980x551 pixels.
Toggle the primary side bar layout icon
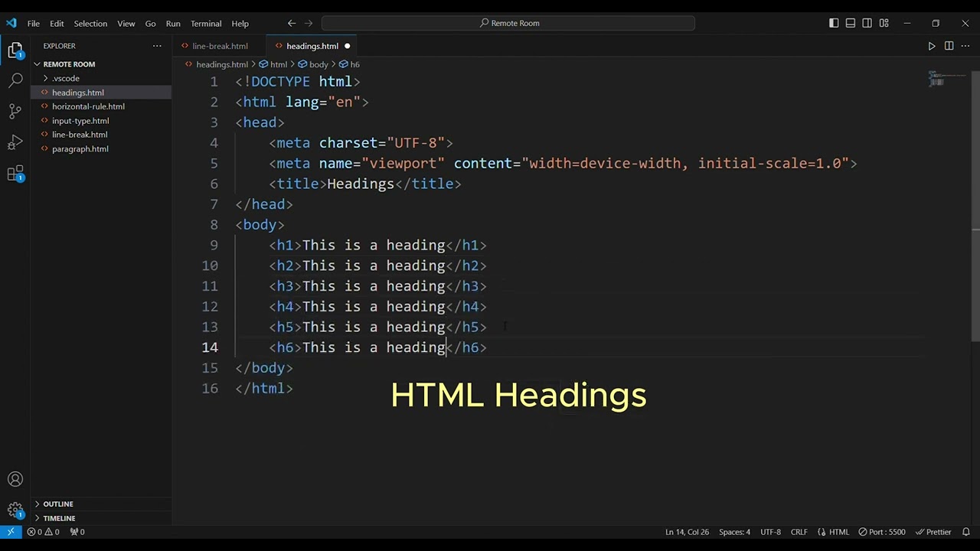pyautogui.click(x=834, y=23)
